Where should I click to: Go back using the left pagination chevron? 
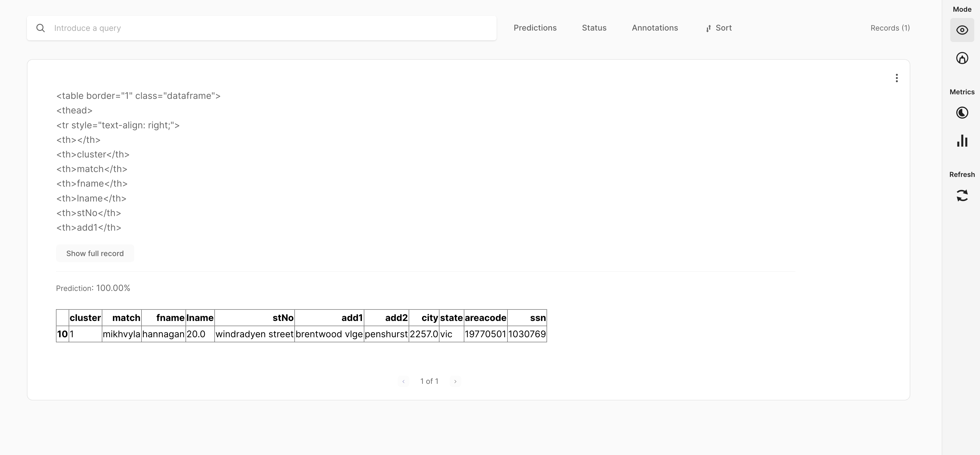(x=403, y=381)
